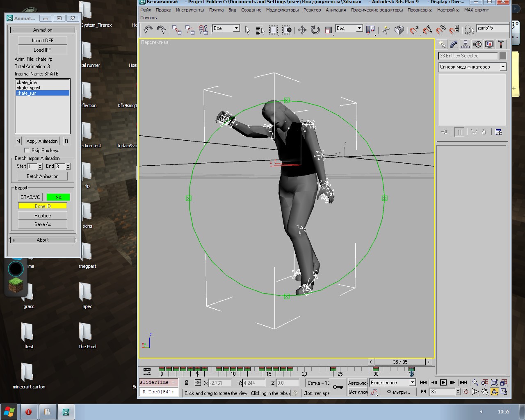Toggle the Автоключ auto key mode
Image resolution: width=525 pixels, height=420 pixels.
point(358,383)
